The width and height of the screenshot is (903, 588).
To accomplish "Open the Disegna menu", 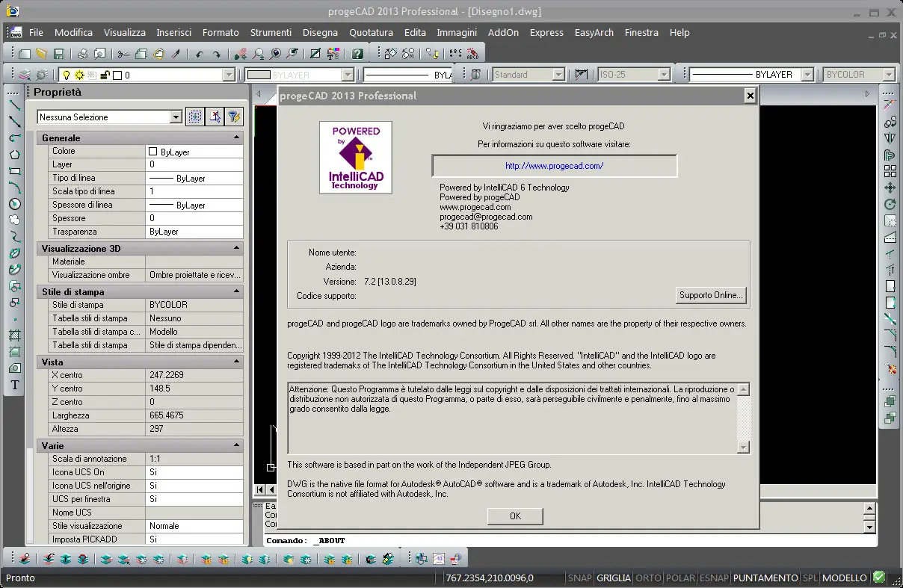I will pyautogui.click(x=320, y=32).
